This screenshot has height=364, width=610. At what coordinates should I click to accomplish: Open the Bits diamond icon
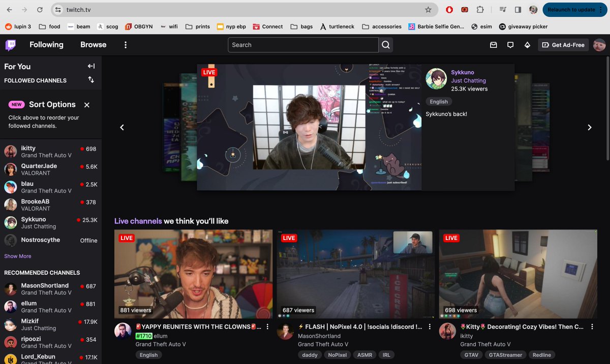click(527, 45)
